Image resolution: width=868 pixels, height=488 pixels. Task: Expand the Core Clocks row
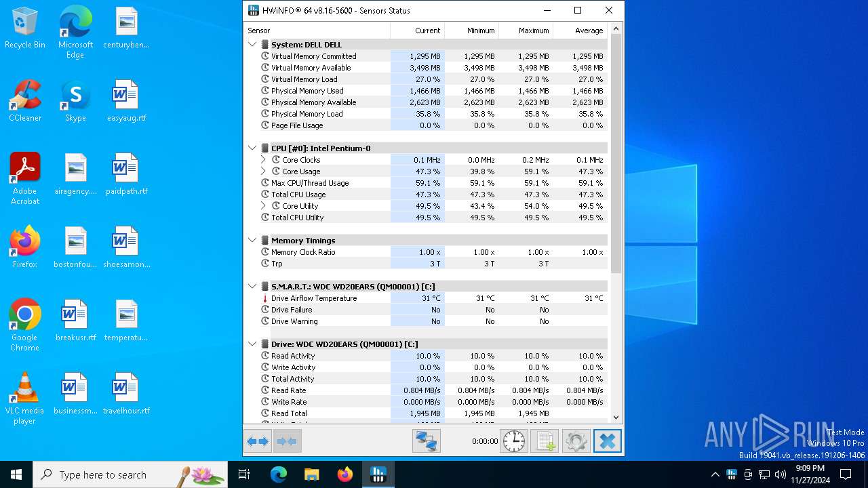coord(263,160)
